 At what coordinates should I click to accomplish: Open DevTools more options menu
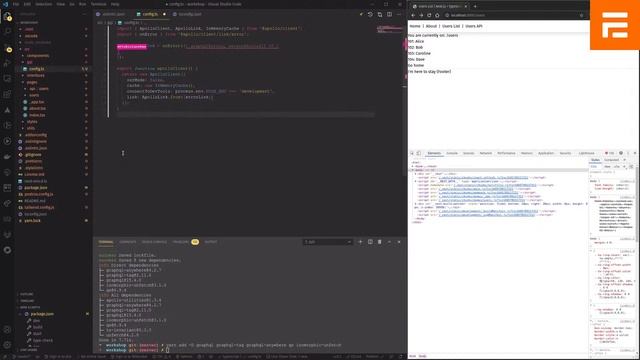pyautogui.click(x=628, y=153)
